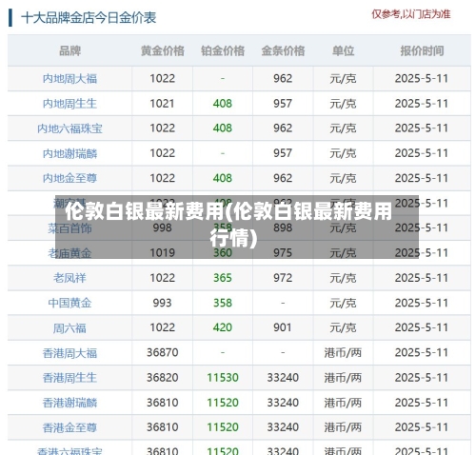Open the 香港金至尊 brand link
This screenshot has width=476, height=455.
tap(69, 427)
